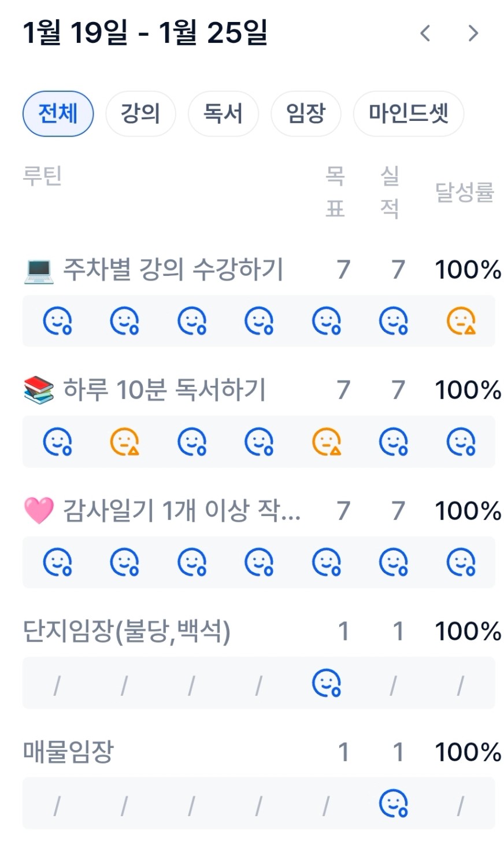Image resolution: width=504 pixels, height=848 pixels.
Task: Switch to the 임장 filter tab
Action: pos(306,113)
